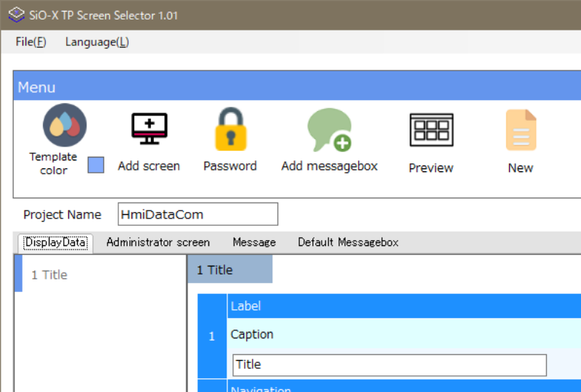Click the Caption label text
The width and height of the screenshot is (581, 392).
pos(252,334)
